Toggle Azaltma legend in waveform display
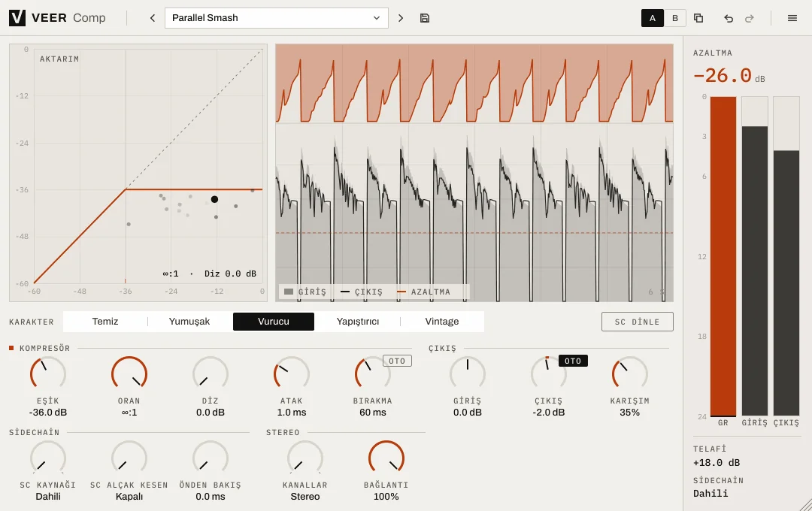The width and height of the screenshot is (812, 511). 423,292
